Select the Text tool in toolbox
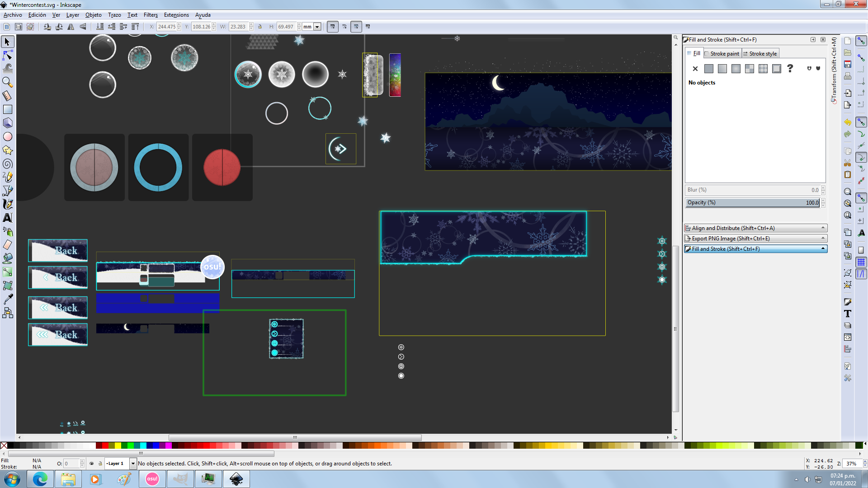The image size is (868, 488). tap(7, 218)
